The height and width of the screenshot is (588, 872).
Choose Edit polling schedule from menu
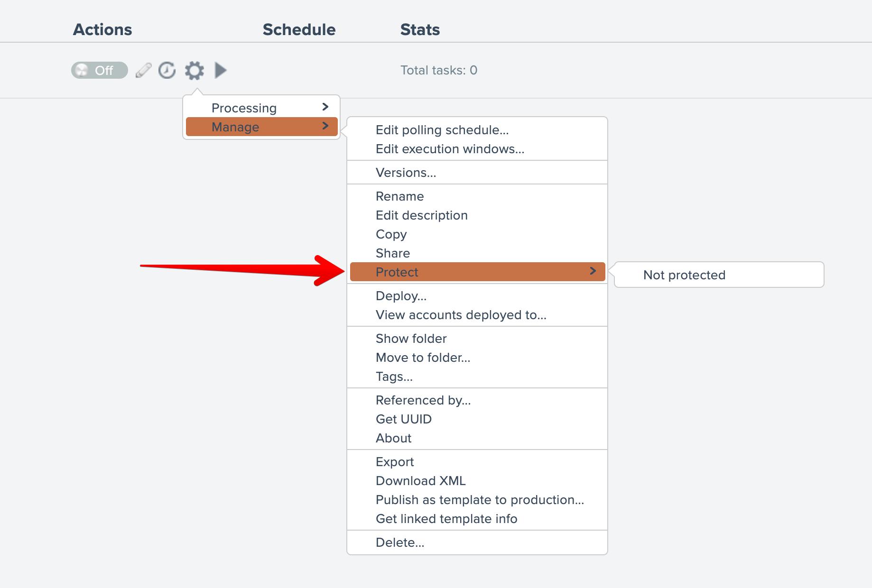click(442, 130)
